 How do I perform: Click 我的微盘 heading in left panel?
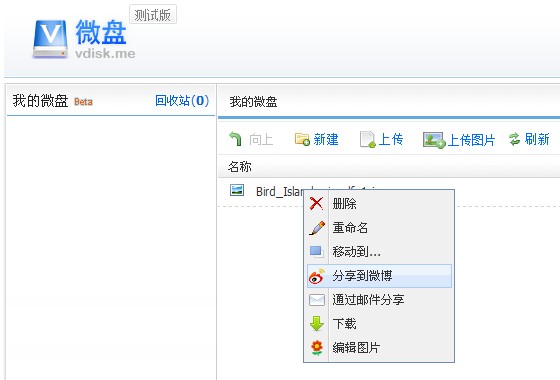click(x=40, y=101)
